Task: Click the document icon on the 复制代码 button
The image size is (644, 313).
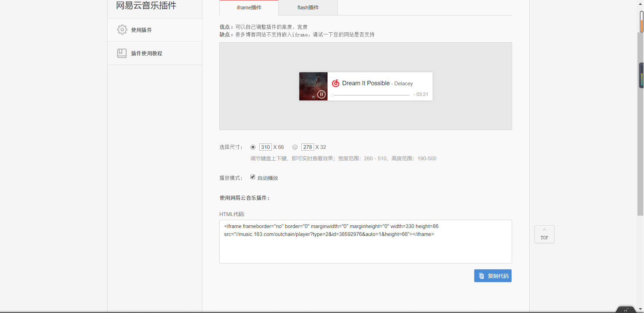Action: tap(481, 276)
